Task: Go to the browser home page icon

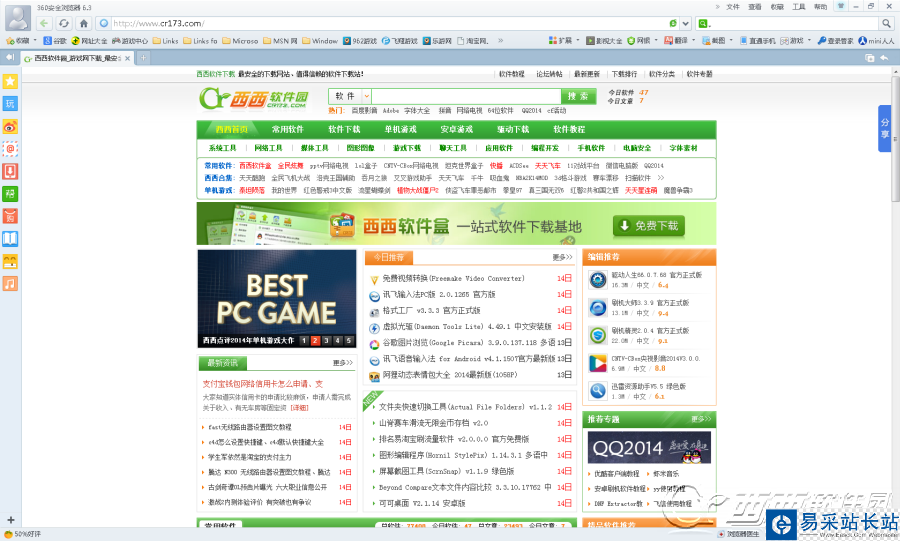Action: (x=83, y=24)
